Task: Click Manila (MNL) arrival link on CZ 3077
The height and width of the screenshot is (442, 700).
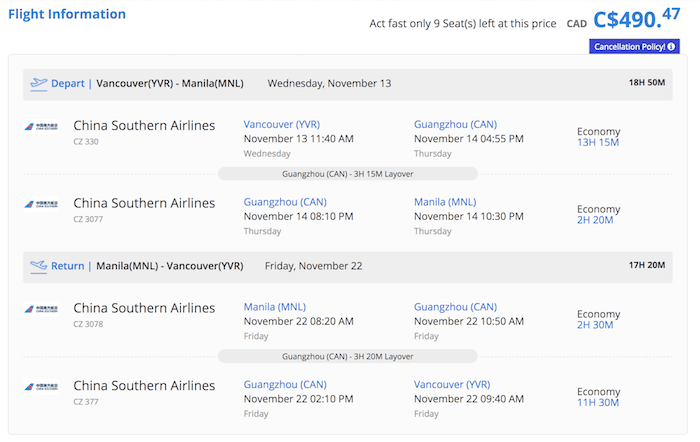Action: click(x=445, y=202)
